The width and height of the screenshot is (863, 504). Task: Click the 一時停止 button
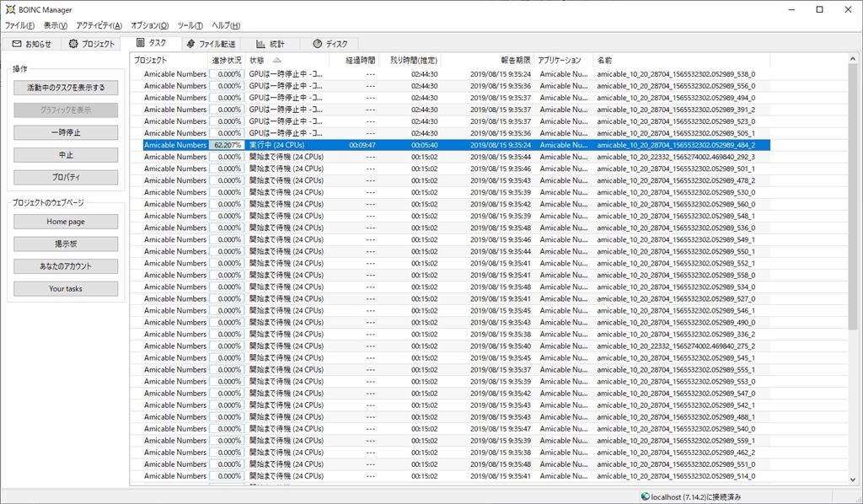point(66,132)
